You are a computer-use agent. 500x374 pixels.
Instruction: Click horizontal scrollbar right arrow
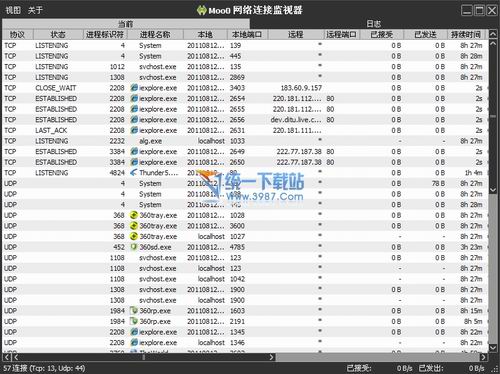[x=483, y=357]
